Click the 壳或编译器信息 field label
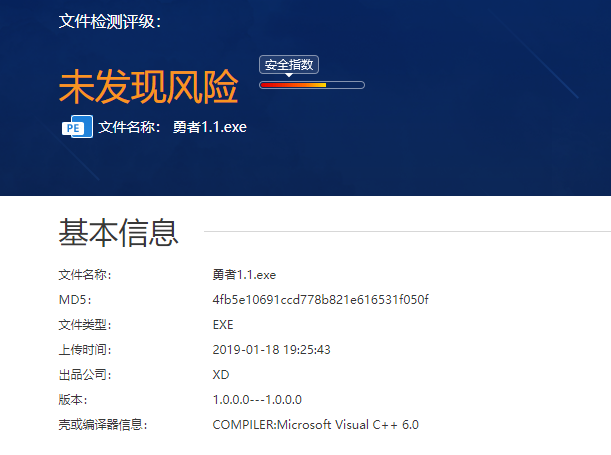 pos(103,425)
